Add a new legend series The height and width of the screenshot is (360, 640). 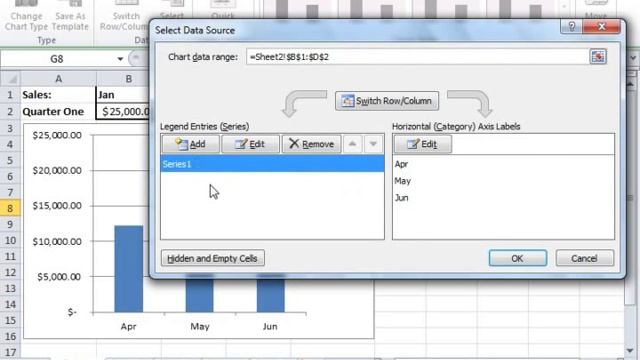tap(191, 144)
